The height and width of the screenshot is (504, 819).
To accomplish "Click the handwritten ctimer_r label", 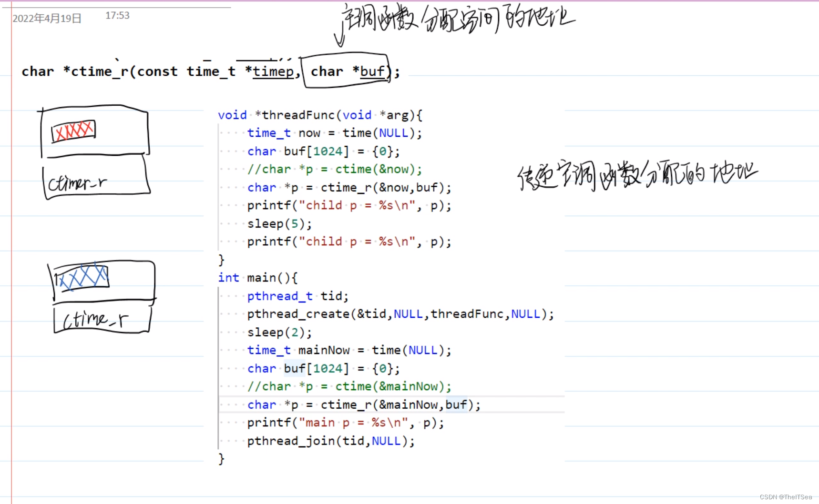I will tap(78, 182).
